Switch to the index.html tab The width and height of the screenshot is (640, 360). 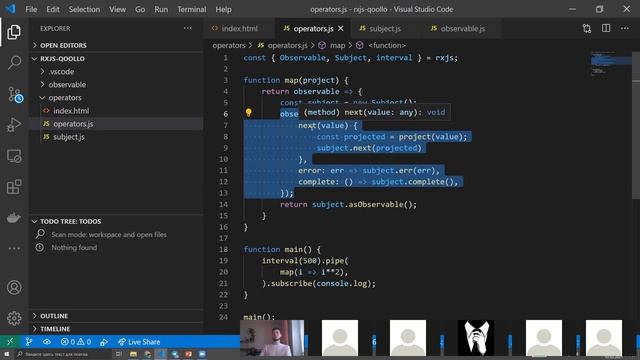click(x=240, y=28)
